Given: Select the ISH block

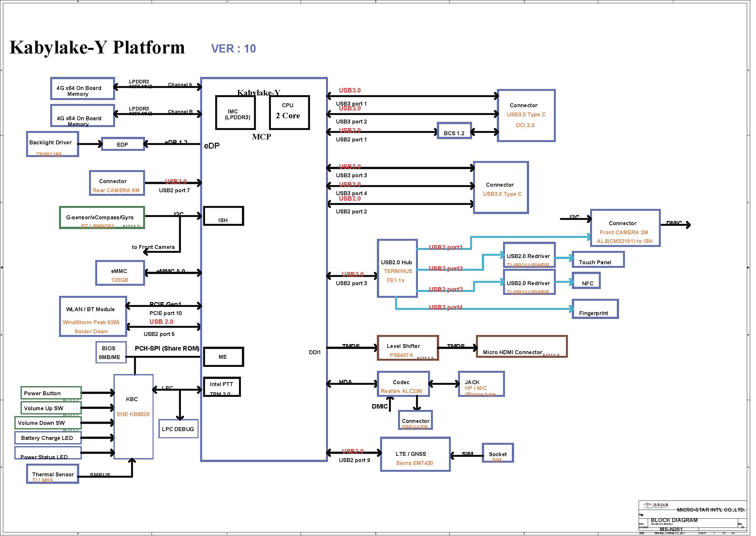Looking at the screenshot, I should (x=223, y=216).
